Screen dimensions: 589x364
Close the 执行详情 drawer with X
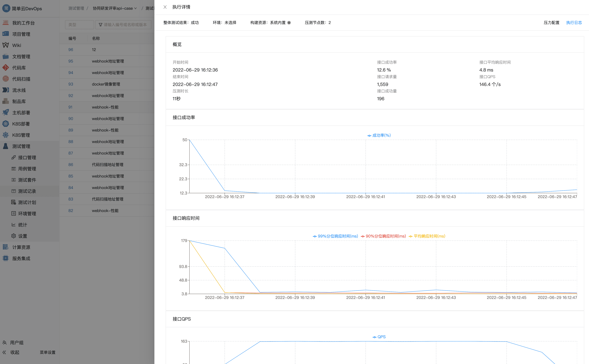[165, 7]
